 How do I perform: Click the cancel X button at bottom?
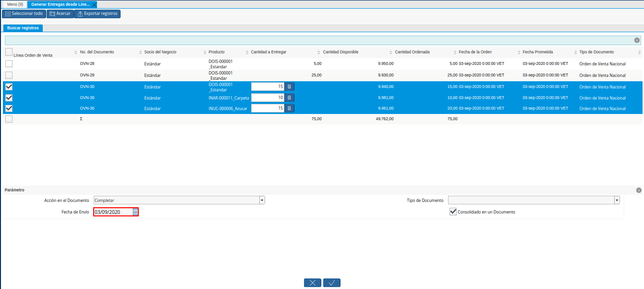(x=313, y=283)
